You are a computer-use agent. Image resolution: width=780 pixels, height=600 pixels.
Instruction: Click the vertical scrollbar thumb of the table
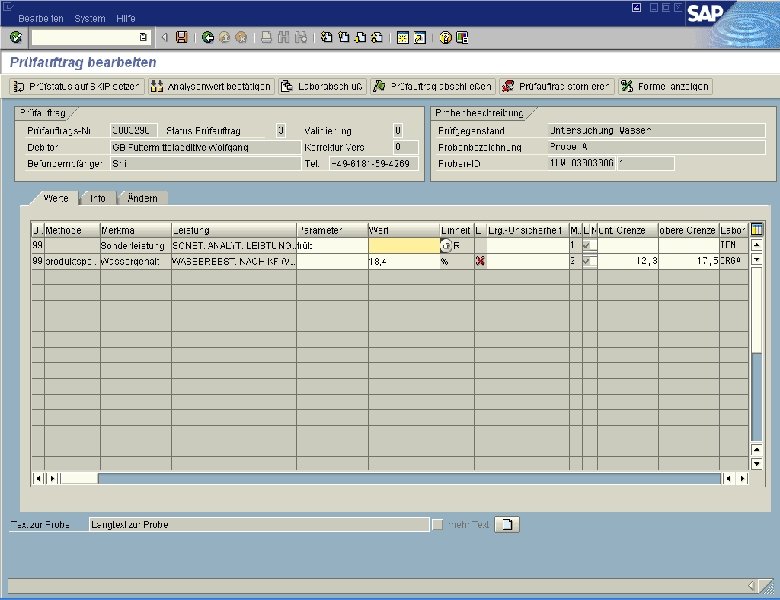point(757,309)
